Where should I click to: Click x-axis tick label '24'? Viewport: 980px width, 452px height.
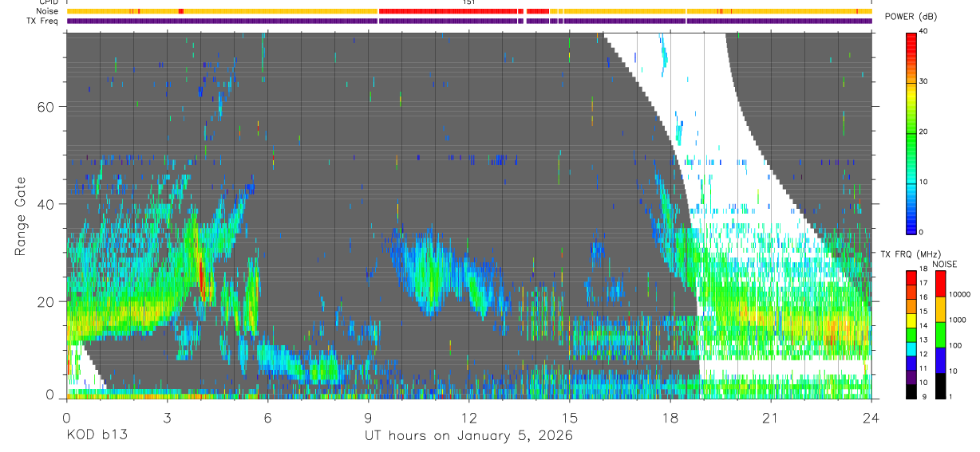click(x=871, y=418)
